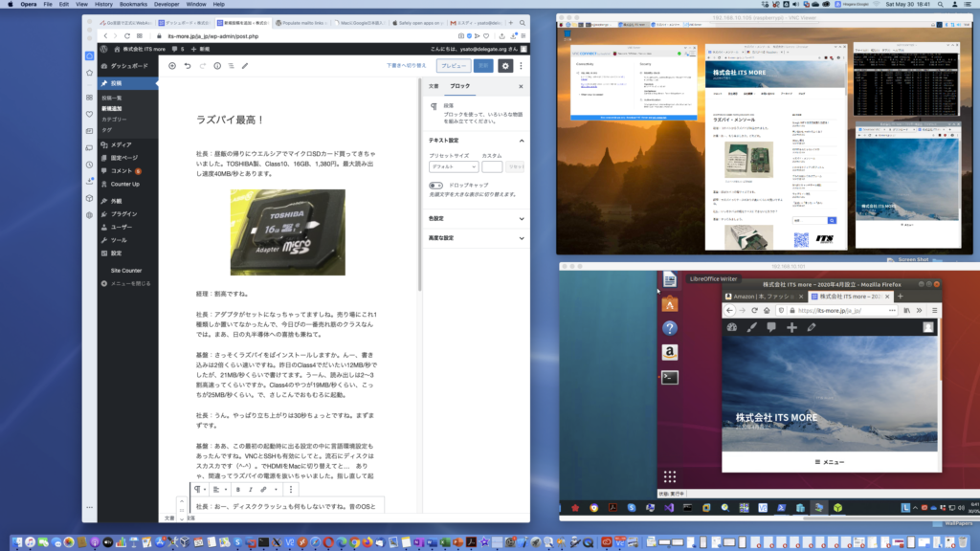Open editor settings gear icon
This screenshot has width=980, height=551.
pyautogui.click(x=505, y=66)
